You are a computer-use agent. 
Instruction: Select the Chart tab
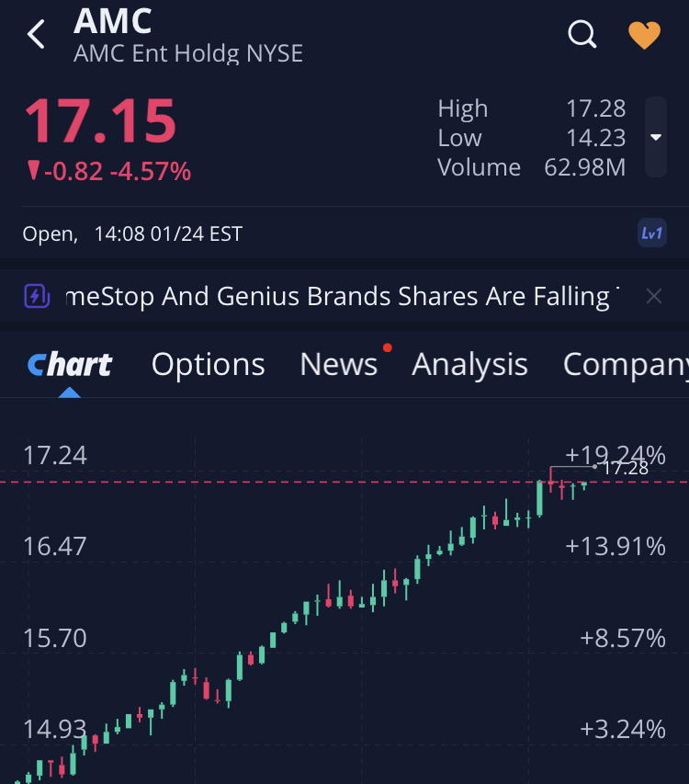[70, 365]
